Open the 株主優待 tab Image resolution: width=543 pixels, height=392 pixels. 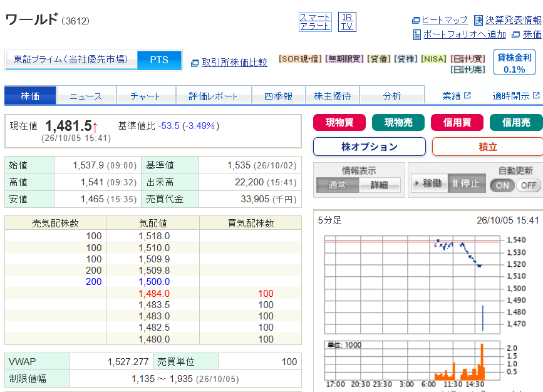click(x=333, y=96)
